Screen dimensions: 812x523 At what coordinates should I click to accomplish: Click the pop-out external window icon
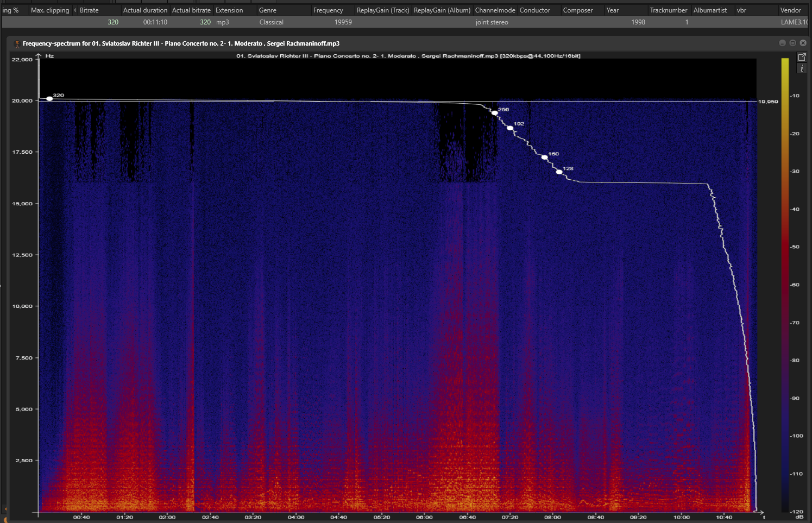tap(802, 57)
